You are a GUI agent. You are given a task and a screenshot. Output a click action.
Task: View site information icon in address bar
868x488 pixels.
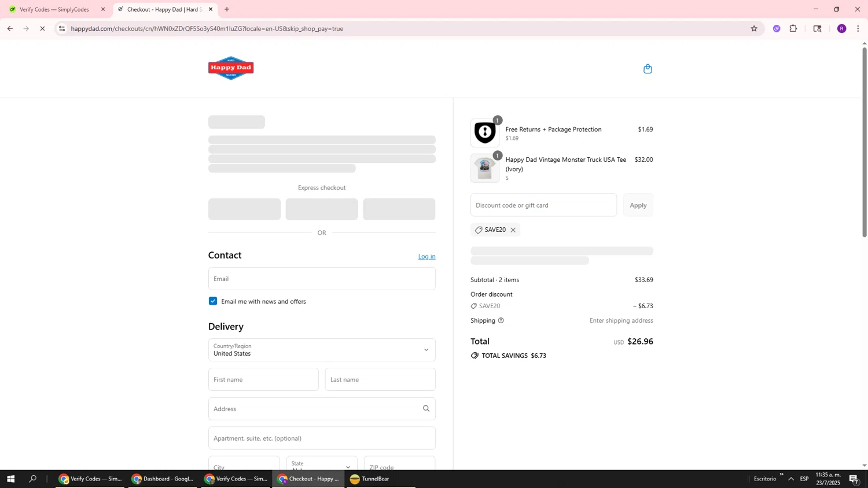point(62,28)
